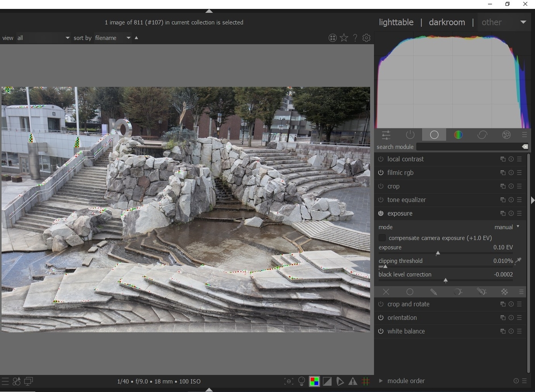Disable the filmic rgb module
535x392 pixels.
point(381,173)
